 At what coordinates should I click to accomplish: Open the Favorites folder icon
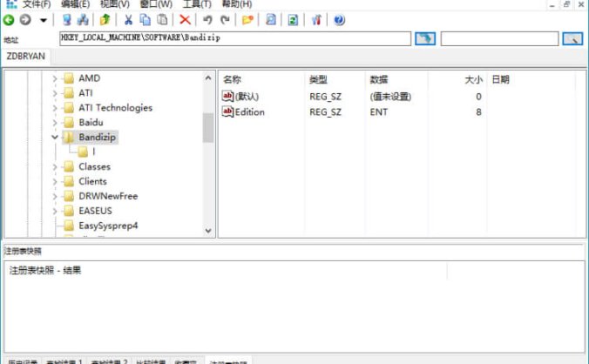[x=247, y=20]
